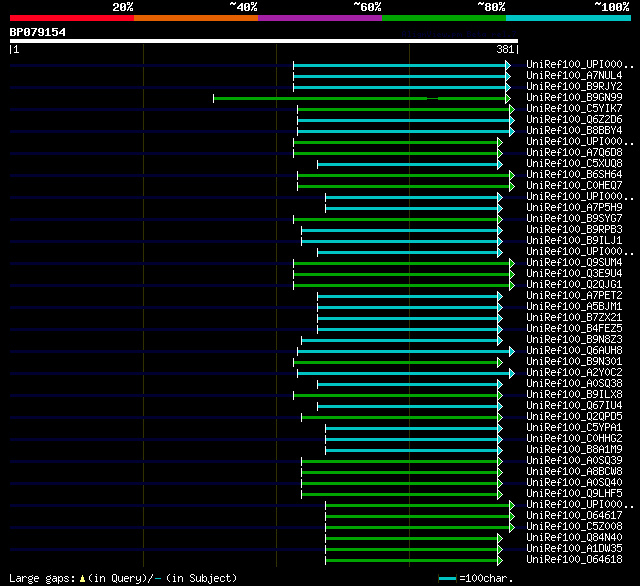Click the green ~80% legend color segment
Viewport: 640px width, 586px height.
(x=444, y=18)
